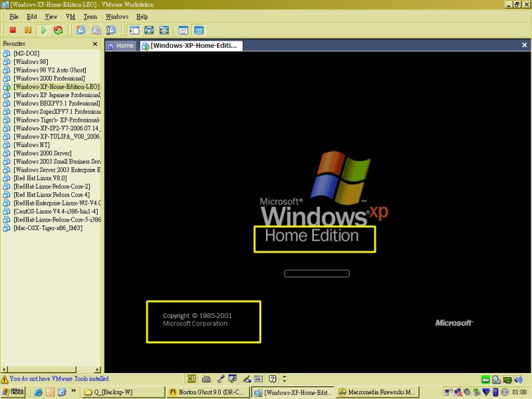This screenshot has width=532, height=399.
Task: Click Favorites horizontal scrollbar left arrow
Action: (x=4, y=370)
